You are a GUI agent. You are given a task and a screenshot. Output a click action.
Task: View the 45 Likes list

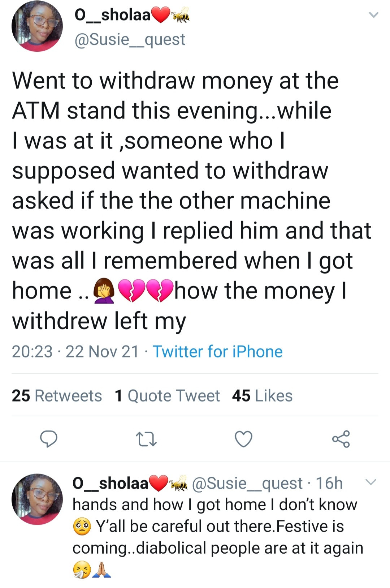[262, 396]
